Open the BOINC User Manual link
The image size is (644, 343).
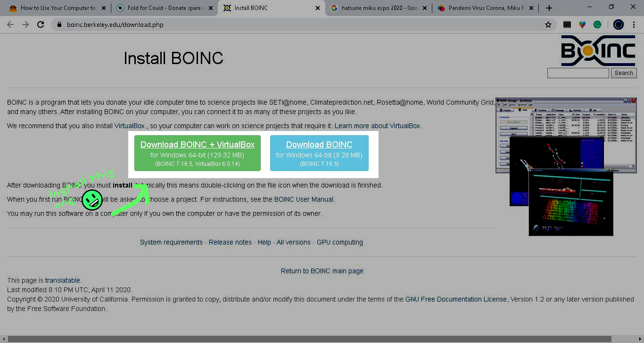pos(304,199)
